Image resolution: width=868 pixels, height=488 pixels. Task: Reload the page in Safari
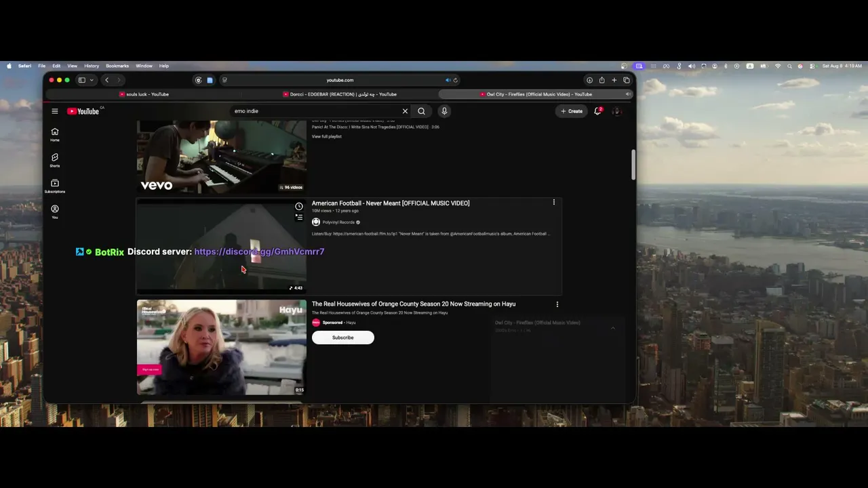click(x=455, y=80)
